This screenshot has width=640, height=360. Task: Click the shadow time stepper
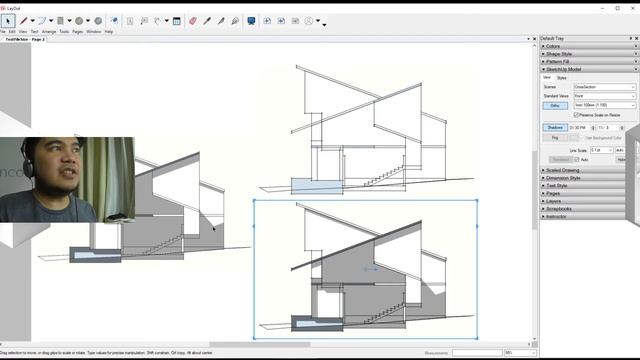(x=593, y=128)
